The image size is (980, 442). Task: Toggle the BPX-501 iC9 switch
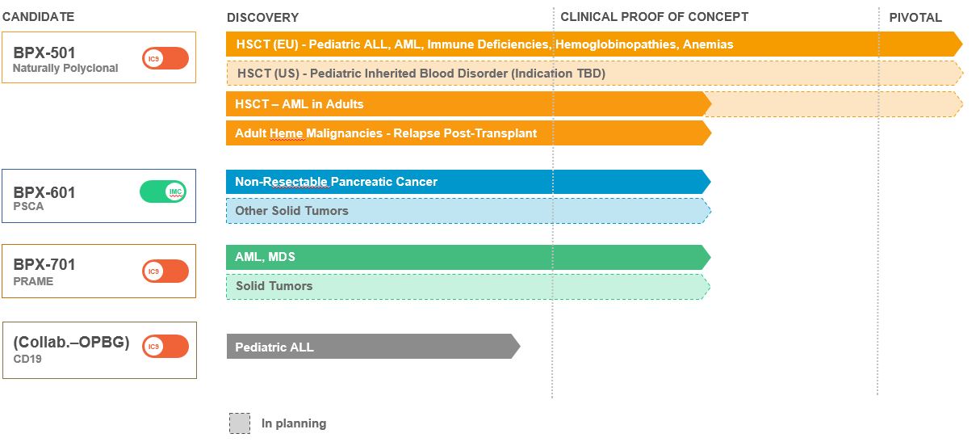tap(165, 58)
